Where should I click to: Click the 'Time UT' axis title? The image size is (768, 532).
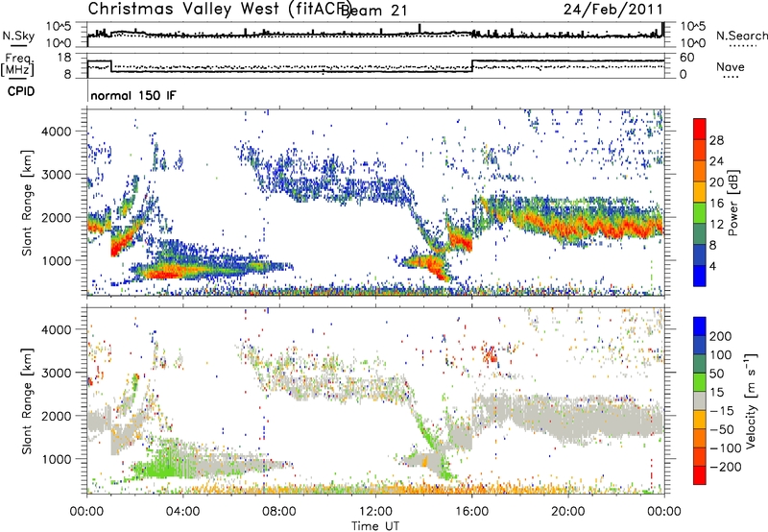(375, 525)
